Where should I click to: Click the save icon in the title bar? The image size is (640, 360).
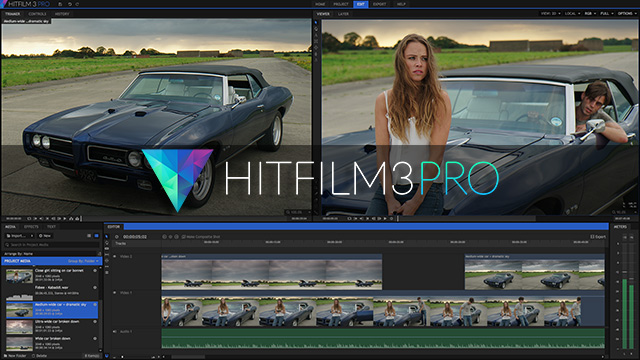click(x=60, y=4)
